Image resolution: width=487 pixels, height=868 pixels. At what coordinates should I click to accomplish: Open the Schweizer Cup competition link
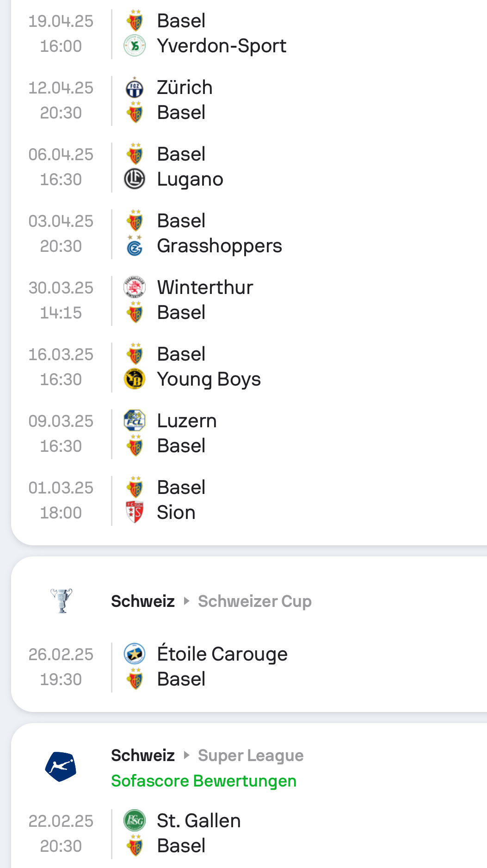point(254,601)
